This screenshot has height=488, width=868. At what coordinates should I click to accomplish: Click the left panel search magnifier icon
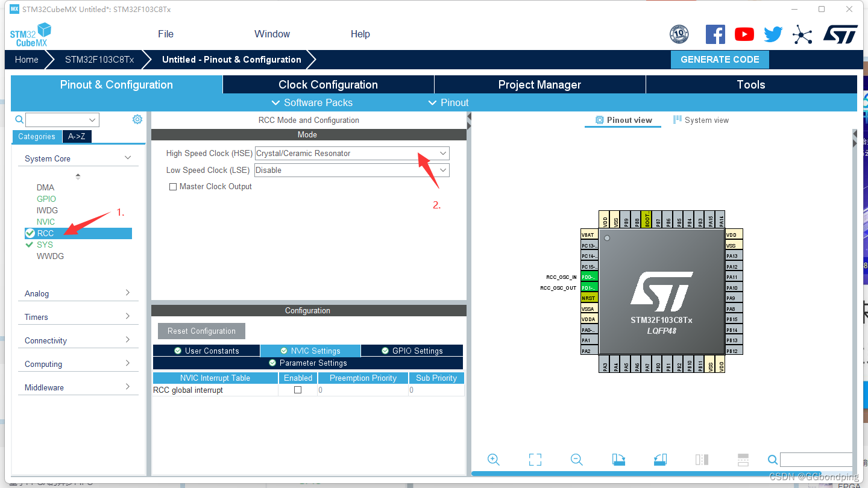click(19, 119)
